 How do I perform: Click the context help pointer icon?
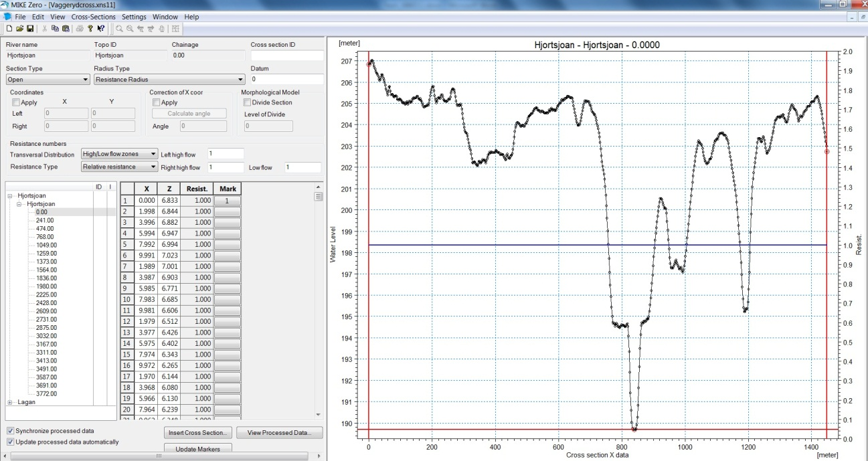[x=100, y=29]
